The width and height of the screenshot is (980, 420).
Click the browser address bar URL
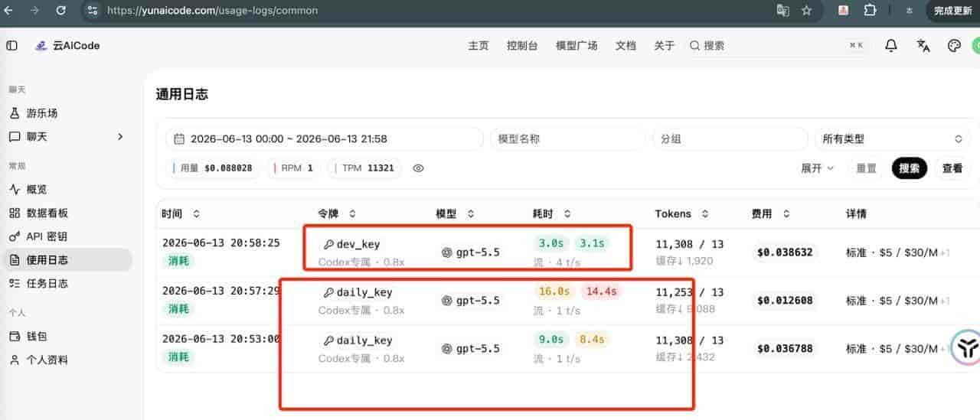212,11
